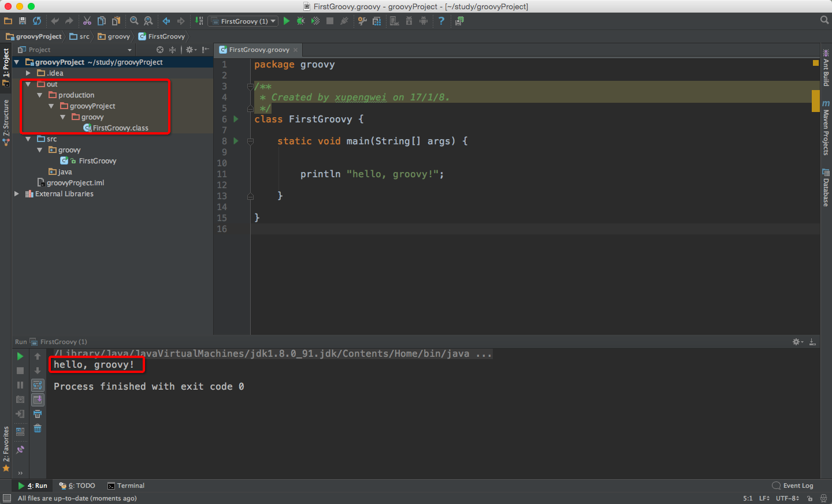Click the FirstGroovy breadcrumb
This screenshot has height=504, width=832.
click(x=162, y=36)
